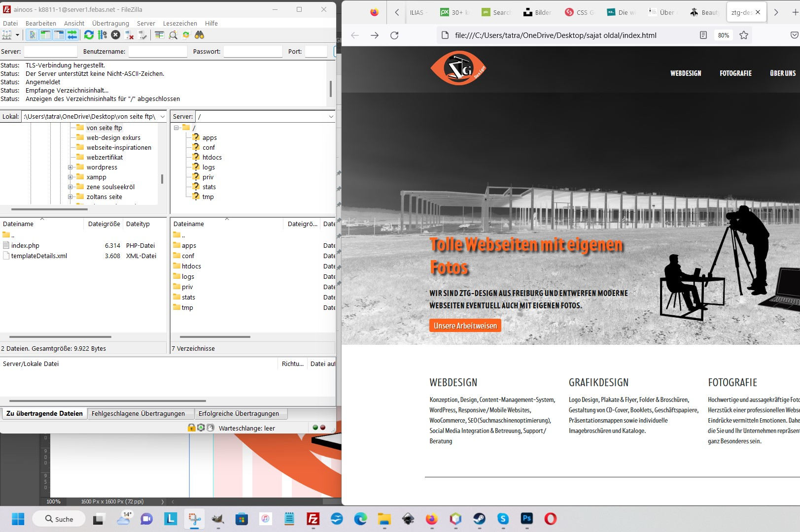Toggle the message log display button
This screenshot has width=800, height=532.
coord(32,35)
